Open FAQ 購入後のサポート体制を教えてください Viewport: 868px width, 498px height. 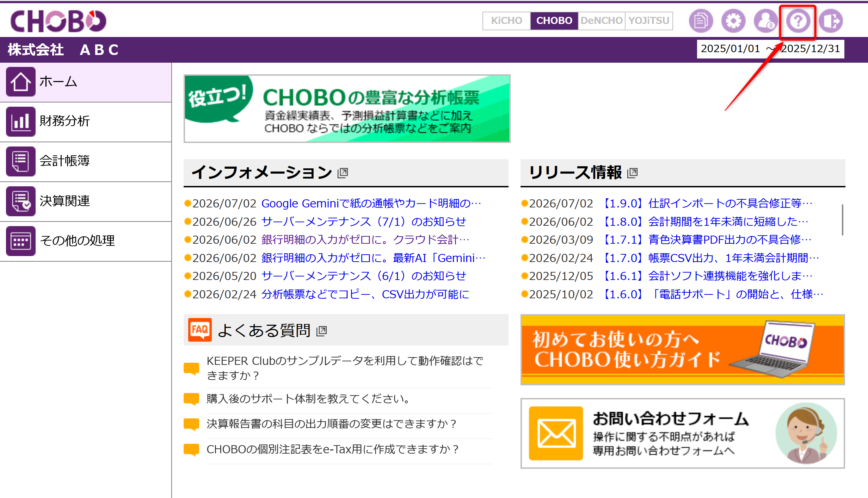point(308,399)
